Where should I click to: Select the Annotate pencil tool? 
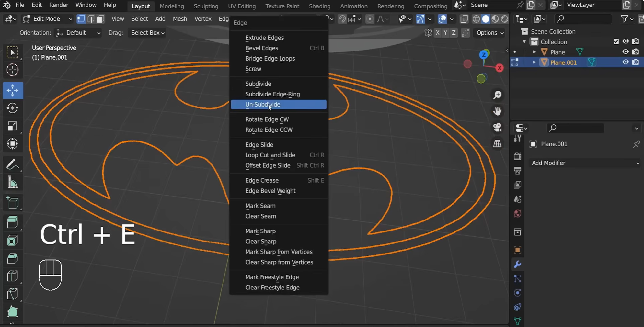pos(13,164)
